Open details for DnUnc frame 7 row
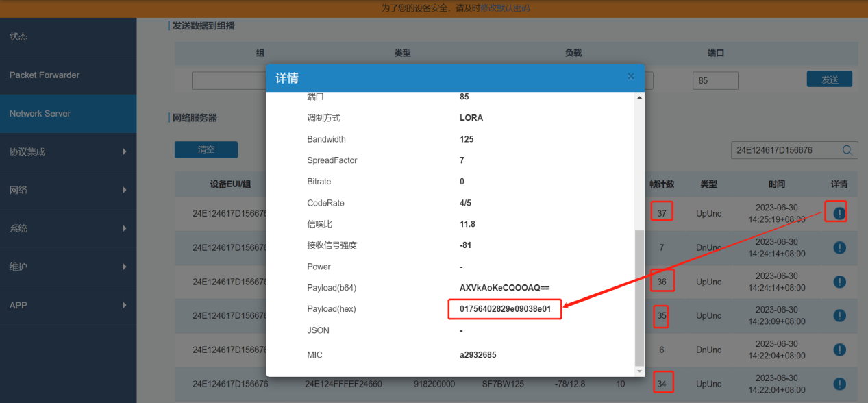 pyautogui.click(x=839, y=247)
